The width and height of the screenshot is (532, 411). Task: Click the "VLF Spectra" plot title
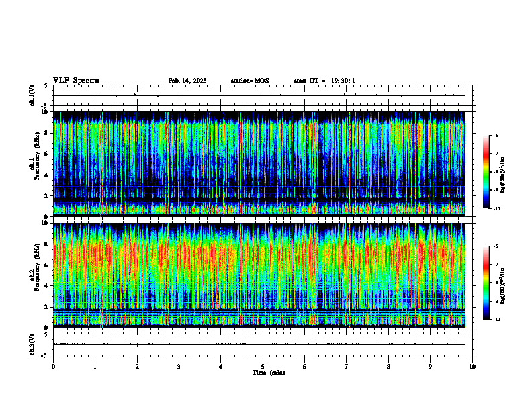coord(76,81)
